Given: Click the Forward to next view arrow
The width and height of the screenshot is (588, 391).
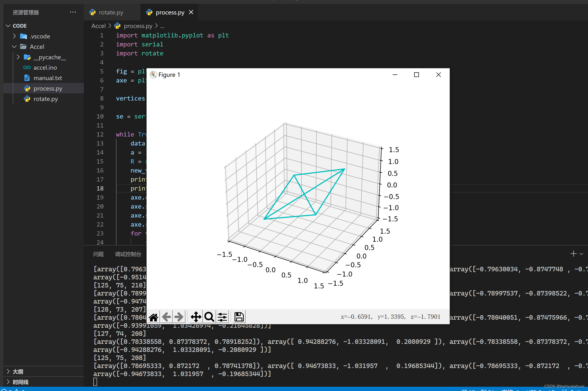Looking at the screenshot, I should (x=179, y=317).
